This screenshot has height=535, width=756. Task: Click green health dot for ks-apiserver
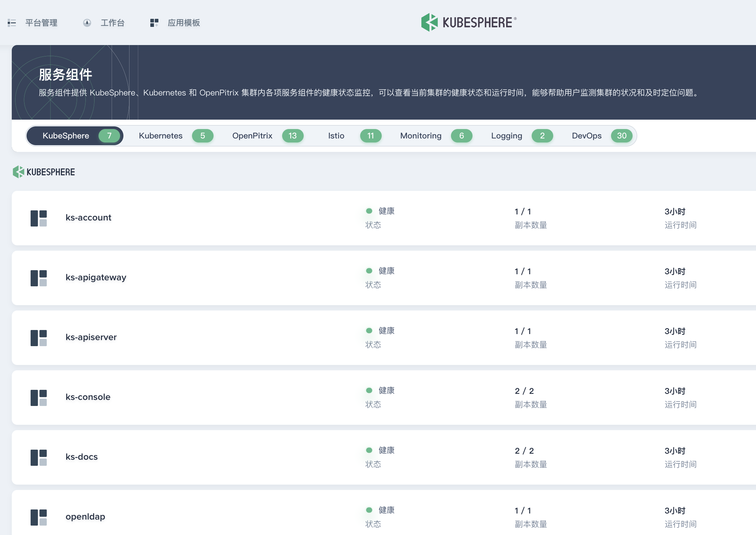[x=369, y=331]
